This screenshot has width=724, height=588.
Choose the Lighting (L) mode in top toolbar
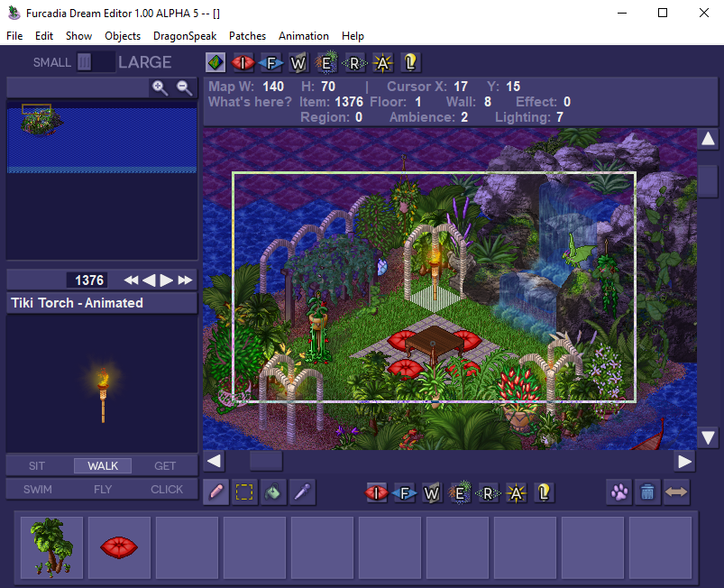[410, 62]
